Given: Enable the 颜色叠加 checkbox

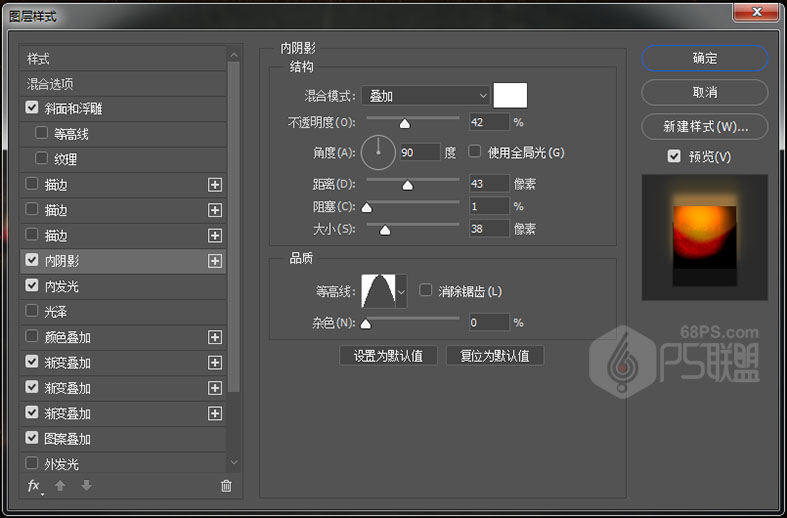Looking at the screenshot, I should pos(32,336).
